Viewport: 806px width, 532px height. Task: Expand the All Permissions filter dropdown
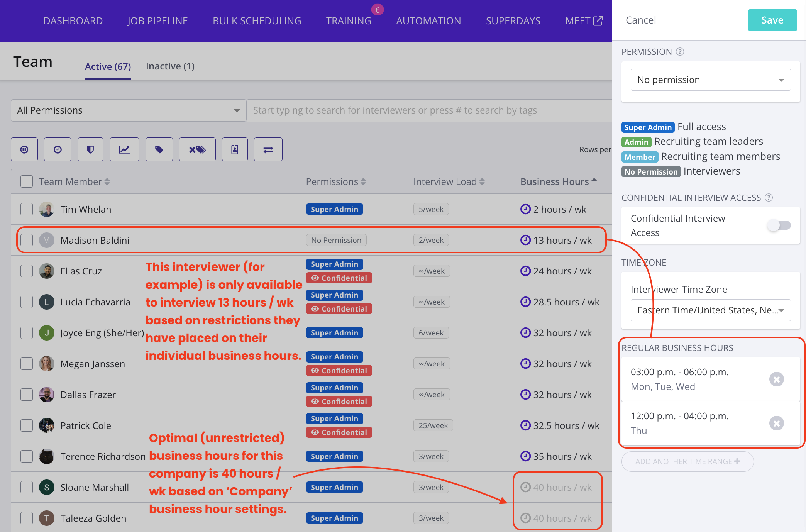point(129,110)
